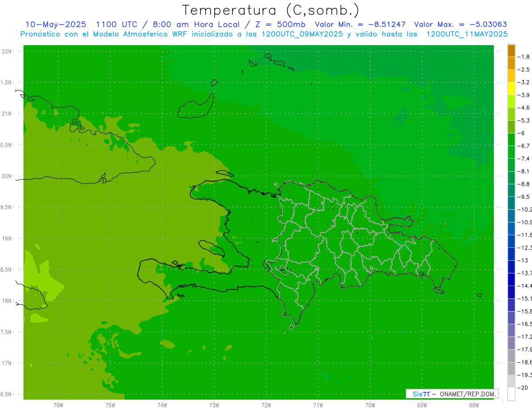Click the '1100 UTC' time text
Screen dimensions: 532x411
click(117, 24)
